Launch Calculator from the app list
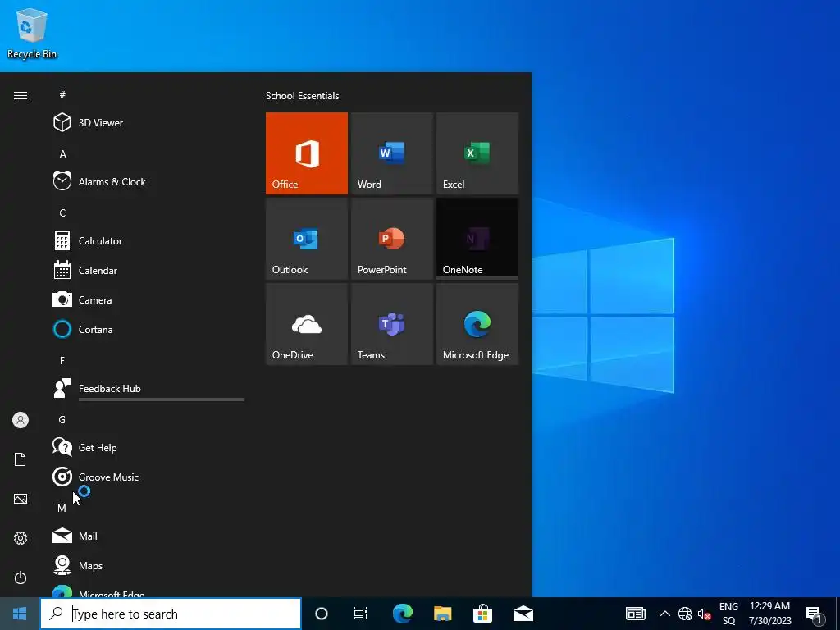This screenshot has height=630, width=840. pyautogui.click(x=148, y=240)
